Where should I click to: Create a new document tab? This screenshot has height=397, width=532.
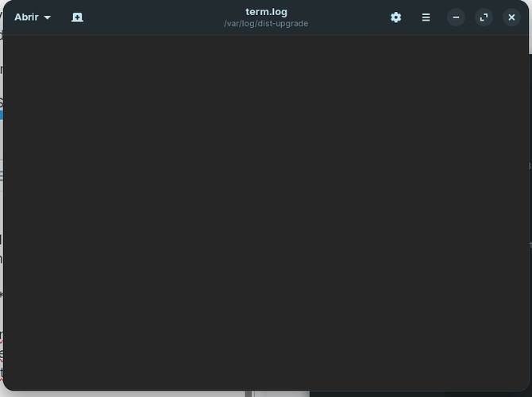pyautogui.click(x=77, y=17)
